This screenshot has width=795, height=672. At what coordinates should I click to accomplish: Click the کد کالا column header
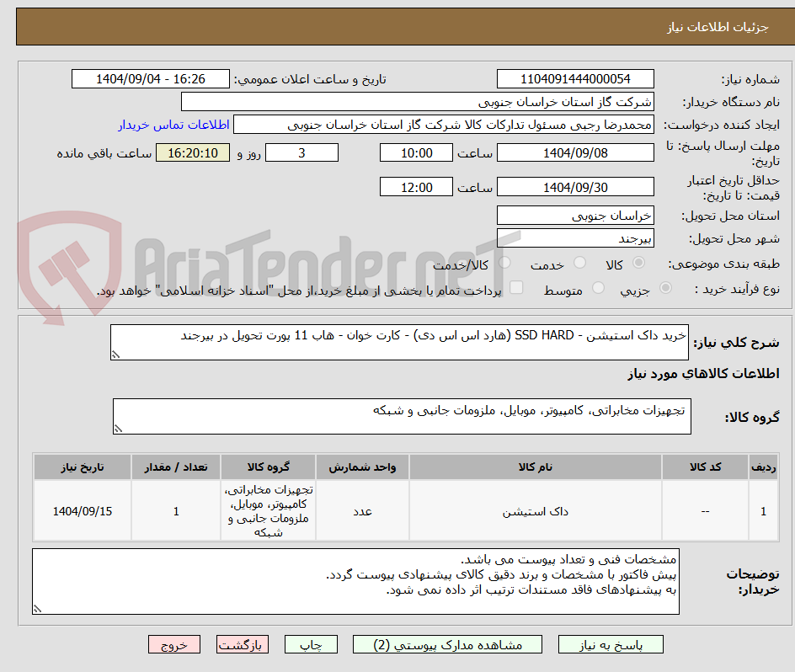click(705, 467)
